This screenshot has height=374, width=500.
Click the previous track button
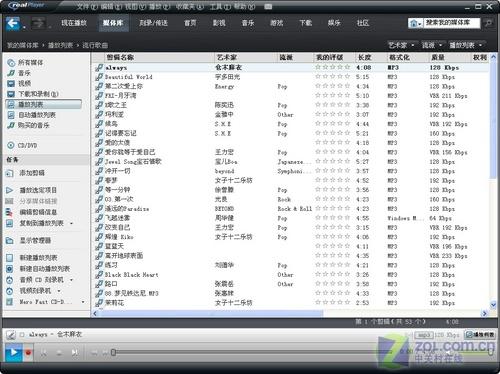point(43,353)
